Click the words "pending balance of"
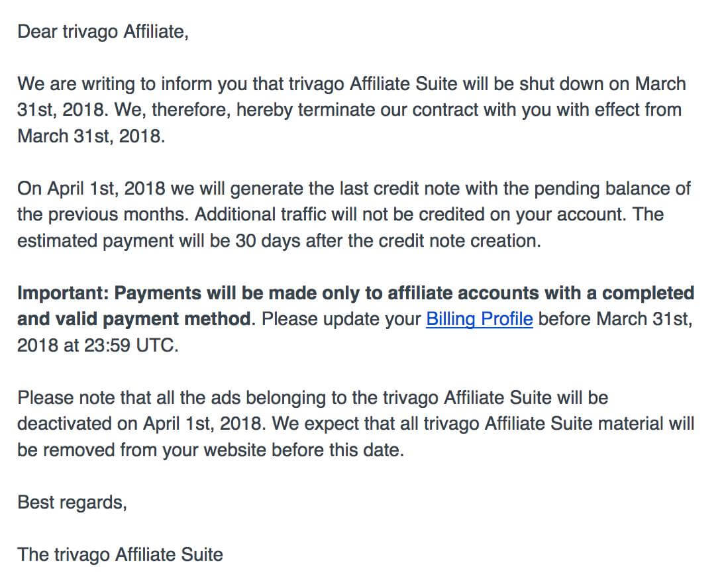This screenshot has width=726, height=588. click(621, 189)
